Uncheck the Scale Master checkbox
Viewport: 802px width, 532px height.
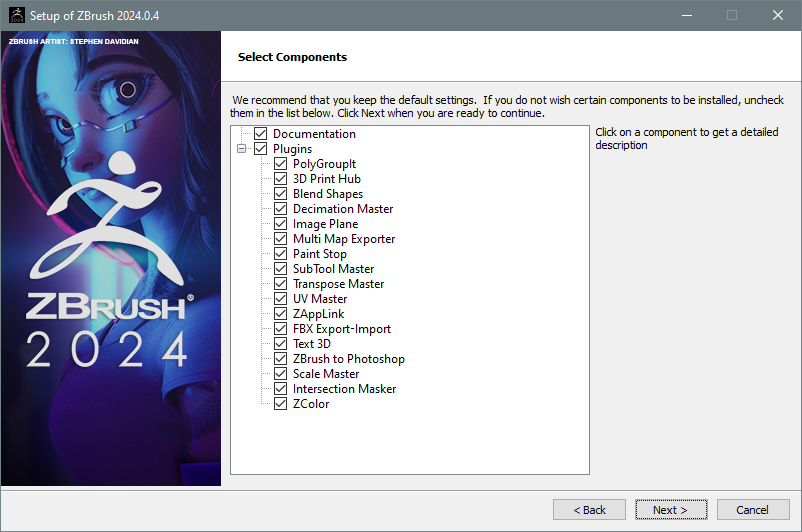280,374
